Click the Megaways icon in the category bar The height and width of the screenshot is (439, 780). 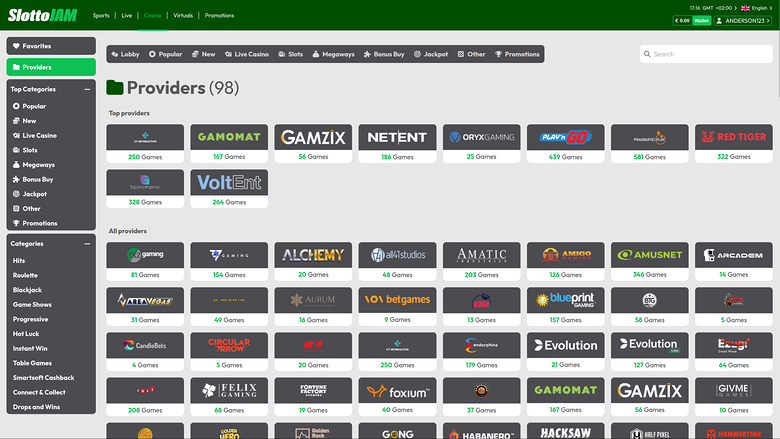tap(316, 54)
